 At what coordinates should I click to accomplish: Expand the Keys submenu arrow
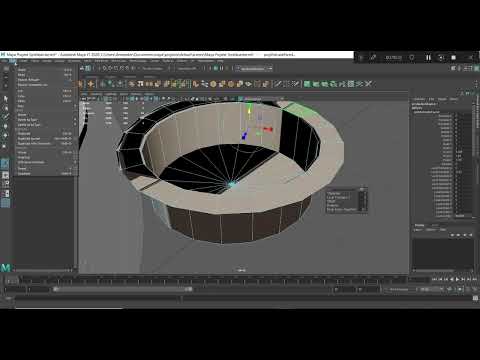click(x=75, y=106)
